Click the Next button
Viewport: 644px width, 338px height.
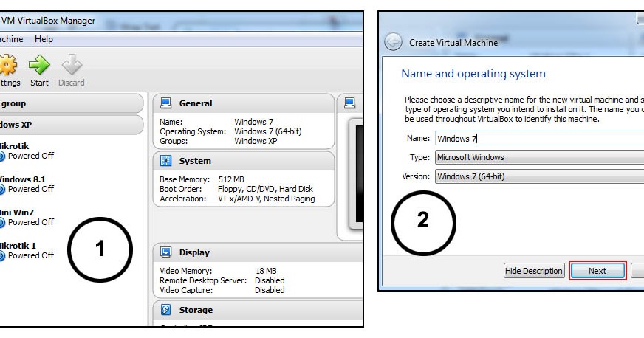[x=597, y=271]
